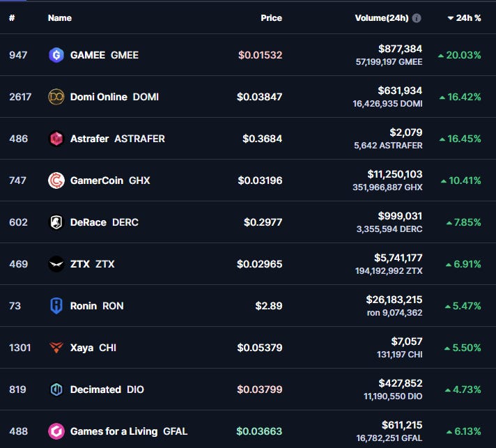Sort by the # rank column header

[x=12, y=18]
